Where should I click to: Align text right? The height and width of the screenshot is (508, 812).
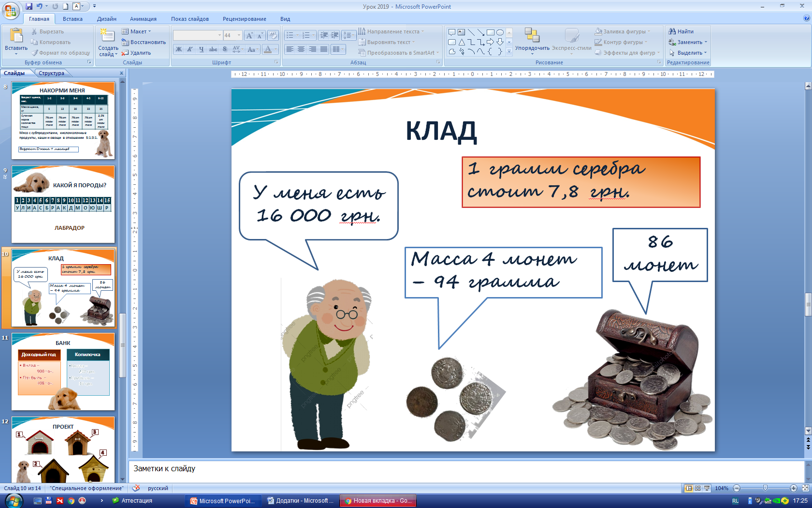coord(312,49)
